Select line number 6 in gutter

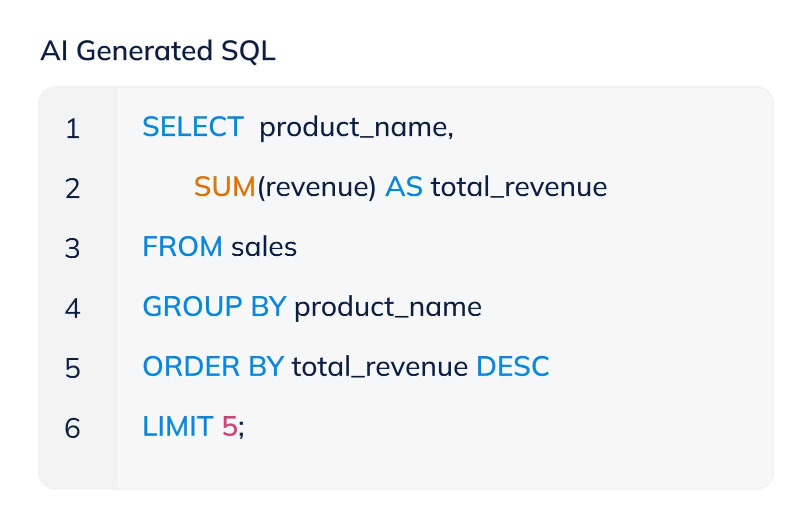click(72, 428)
